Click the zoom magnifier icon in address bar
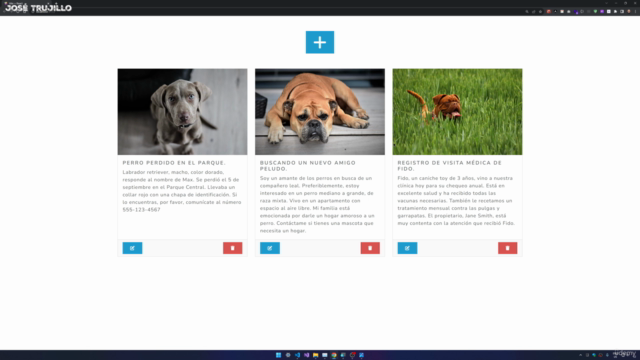Screen dimensions: 640x360 [x=527, y=11]
